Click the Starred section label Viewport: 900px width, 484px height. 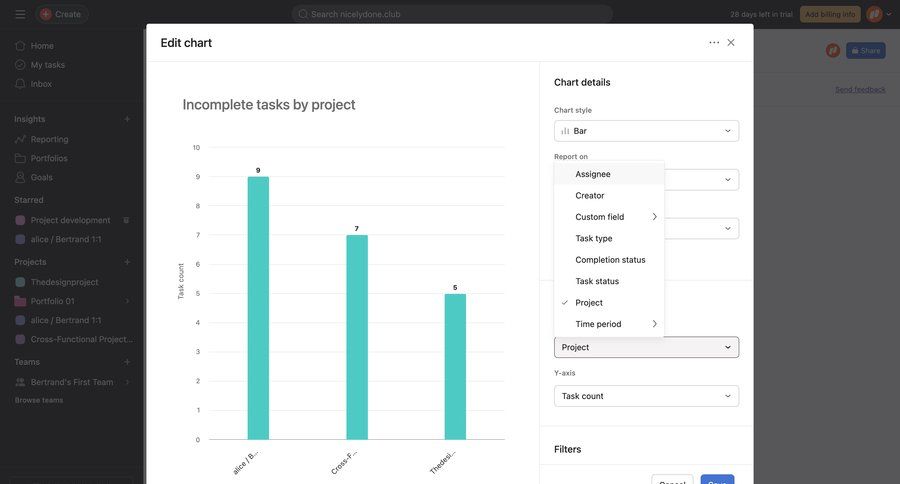(x=29, y=200)
